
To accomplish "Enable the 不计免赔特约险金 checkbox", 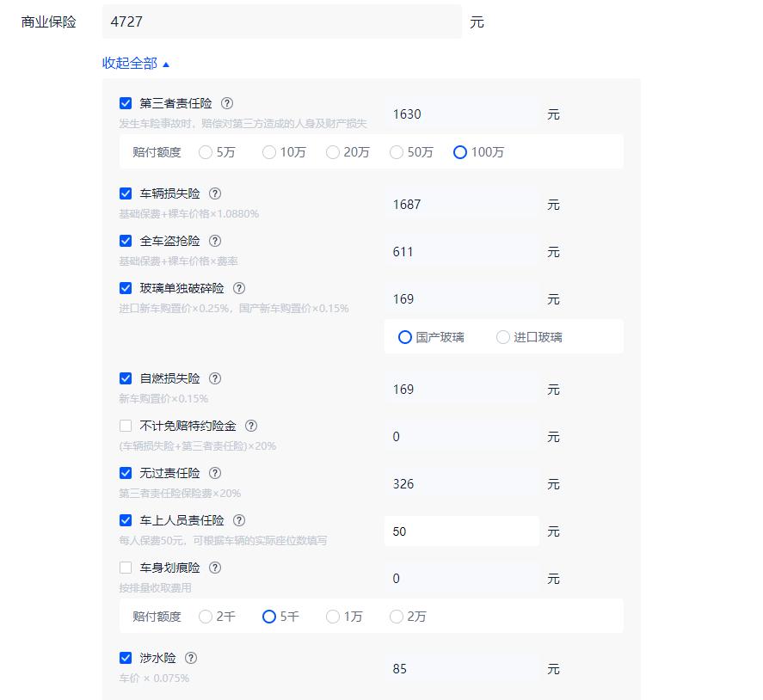I will [125, 426].
